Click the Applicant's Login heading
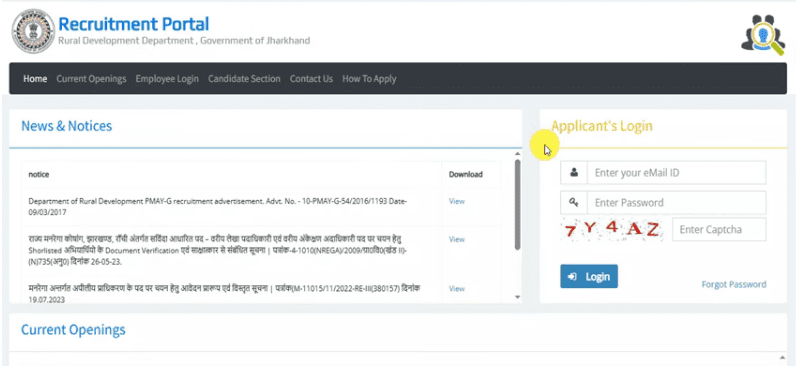The image size is (796, 366). (x=602, y=126)
